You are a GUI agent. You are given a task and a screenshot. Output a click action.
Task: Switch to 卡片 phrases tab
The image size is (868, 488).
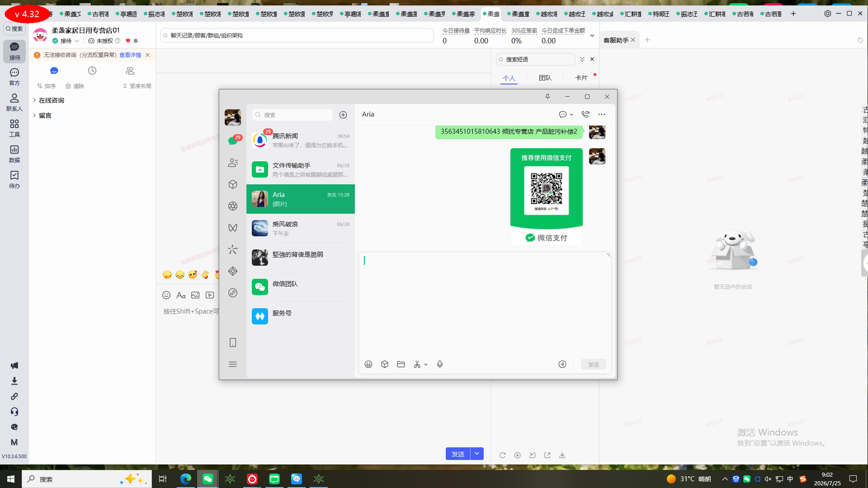click(581, 78)
